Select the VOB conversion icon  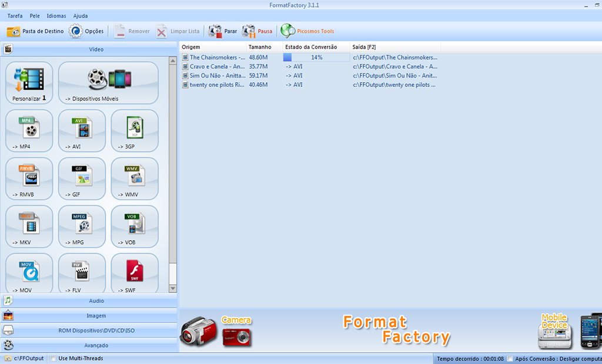click(135, 227)
